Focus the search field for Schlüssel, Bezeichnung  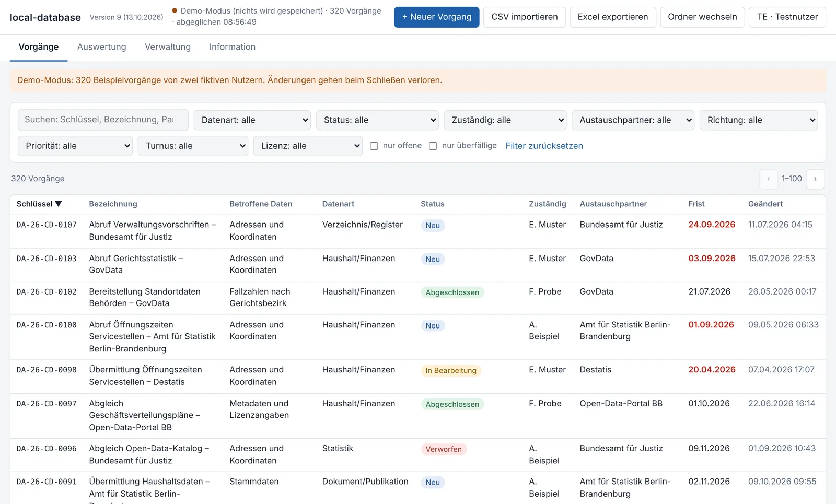coord(103,120)
